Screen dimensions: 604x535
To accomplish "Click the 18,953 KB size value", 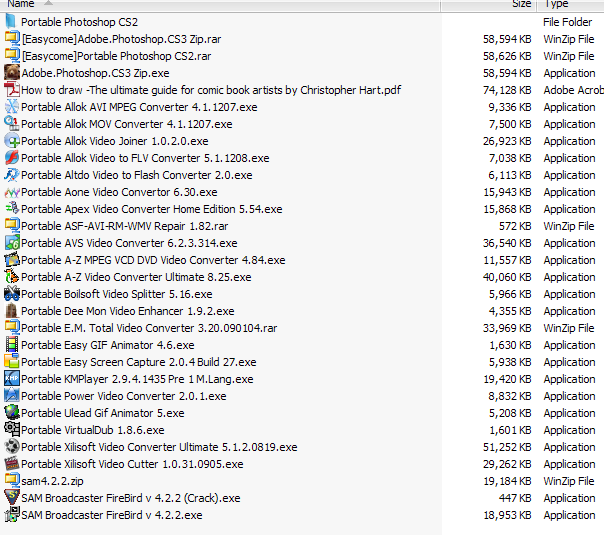I will (x=507, y=515).
